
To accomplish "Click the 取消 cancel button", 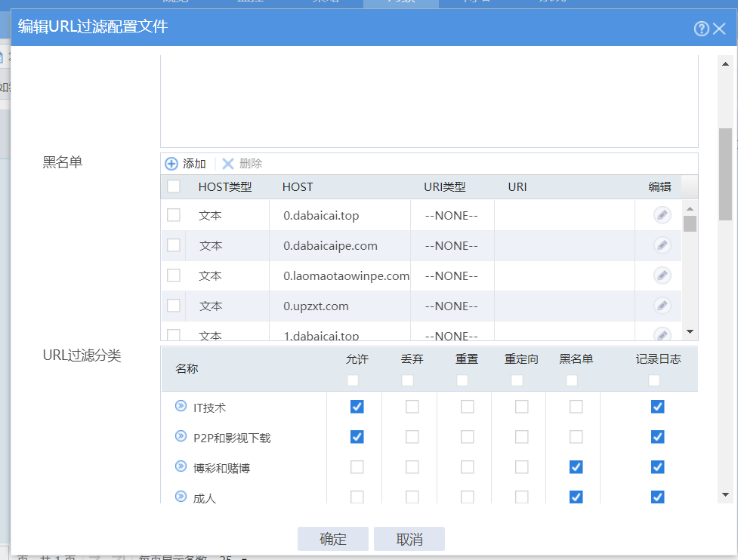I will 409,539.
